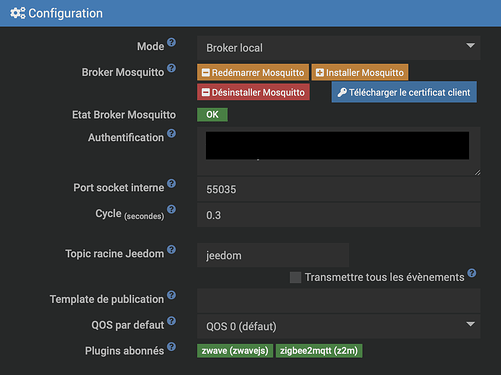Click the QOS par defaut help icon
The width and height of the screenshot is (501, 375).
[x=171, y=321]
